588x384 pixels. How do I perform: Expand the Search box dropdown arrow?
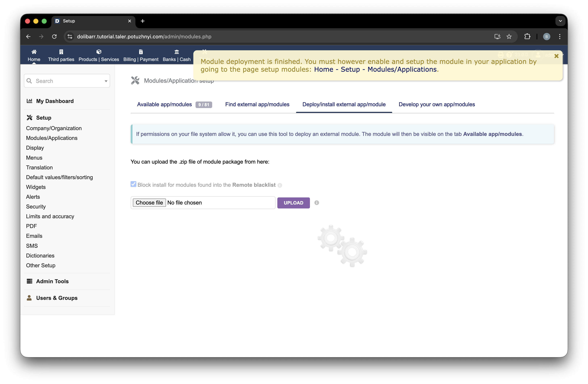click(x=106, y=81)
